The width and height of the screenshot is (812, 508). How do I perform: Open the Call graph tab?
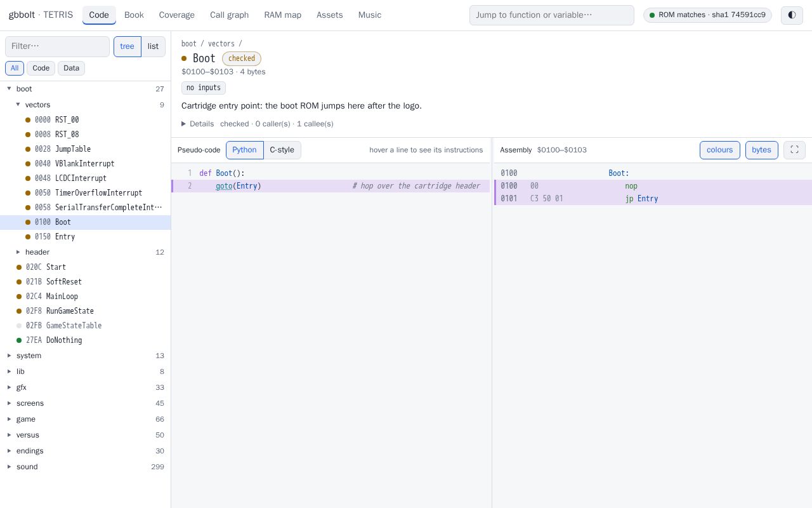[230, 15]
